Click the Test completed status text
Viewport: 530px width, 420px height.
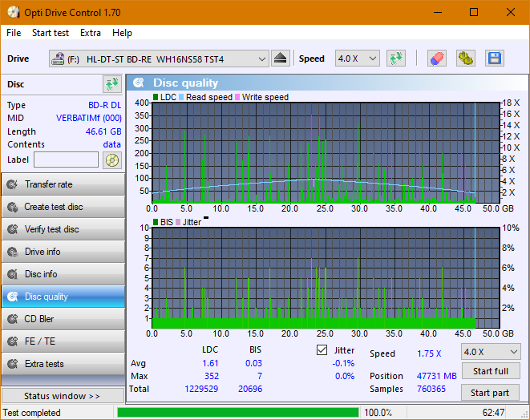tap(32, 413)
